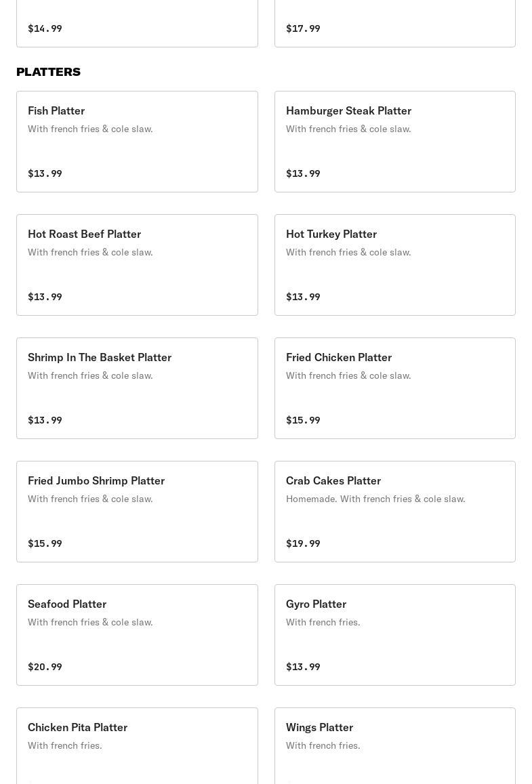532x784 pixels.
Task: Click the $17.99 item card above Platters
Action: pos(394,24)
